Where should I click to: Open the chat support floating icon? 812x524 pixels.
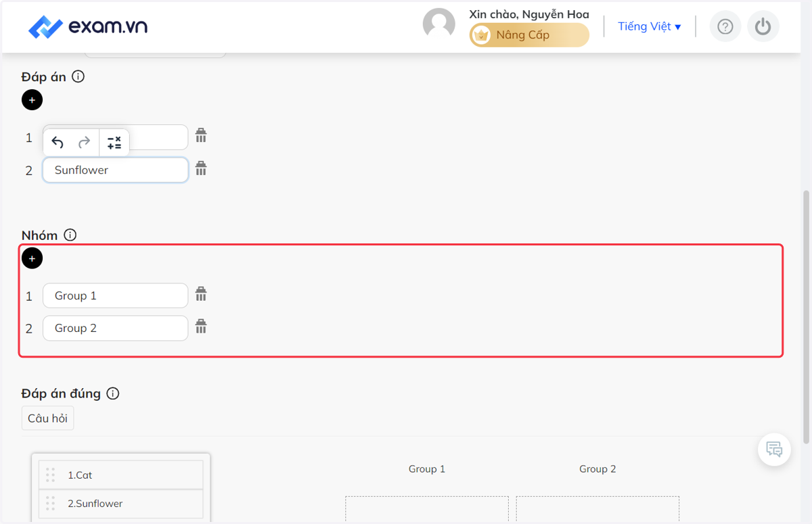[x=774, y=449]
